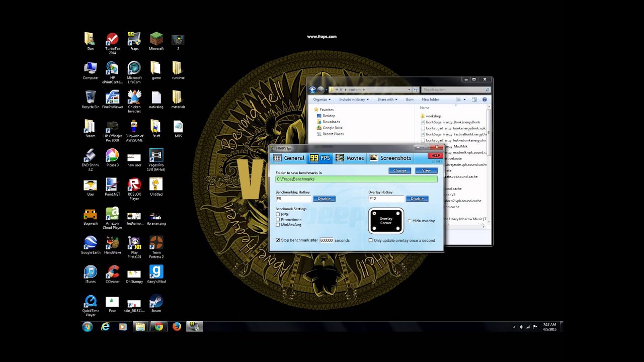Switch to the General tab in Fraps
The height and width of the screenshot is (362, 644).
[289, 158]
